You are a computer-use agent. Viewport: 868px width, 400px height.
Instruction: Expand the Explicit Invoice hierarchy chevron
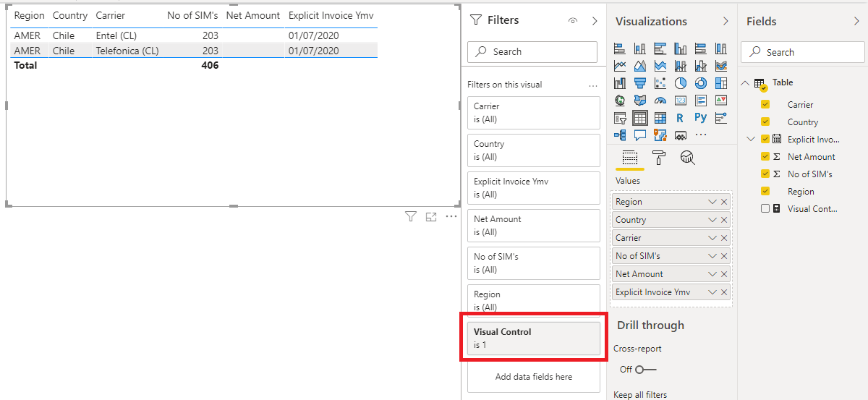tap(751, 139)
